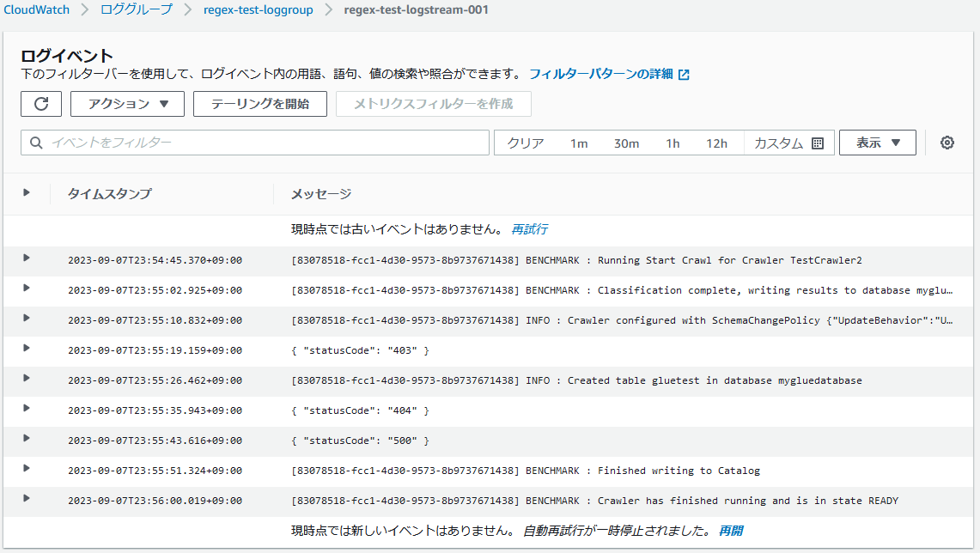Select message Crawler configured with SchemaChangePolicy
The height and width of the screenshot is (553, 980).
pyautogui.click(x=622, y=320)
